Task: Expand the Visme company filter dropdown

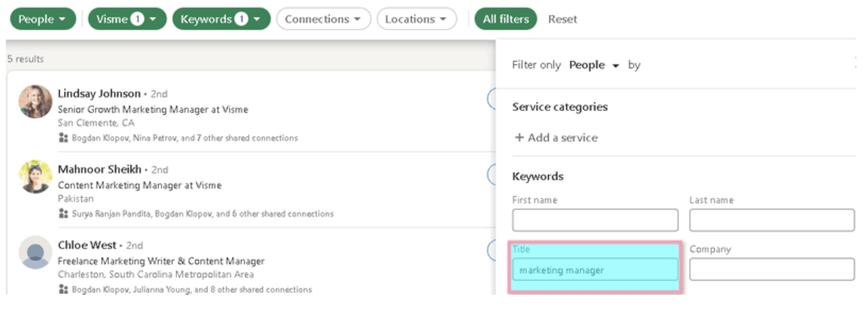Action: click(127, 19)
